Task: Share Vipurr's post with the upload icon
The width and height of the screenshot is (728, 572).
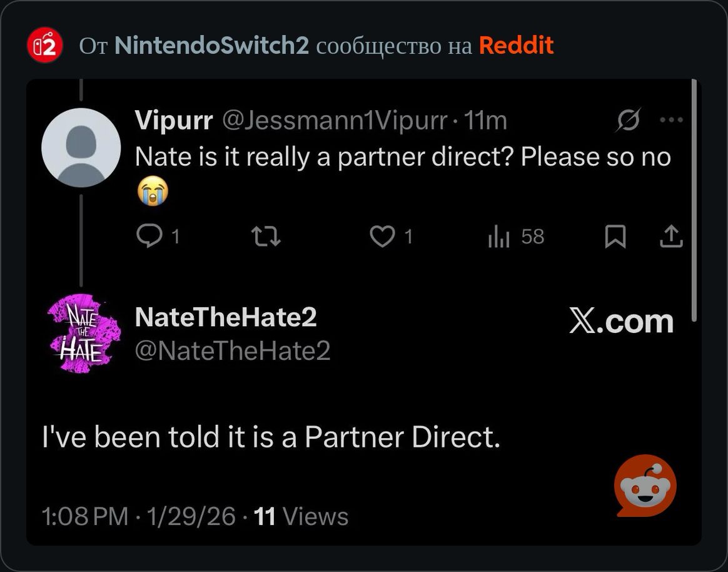Action: coord(671,237)
